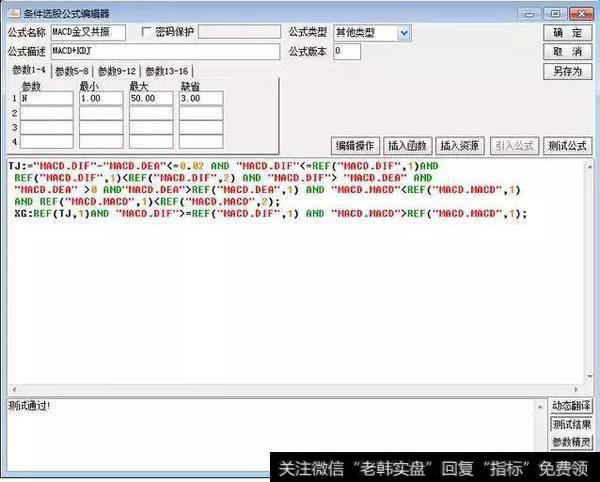Click the 插入资源 button
This screenshot has width=600, height=482.
click(x=460, y=146)
